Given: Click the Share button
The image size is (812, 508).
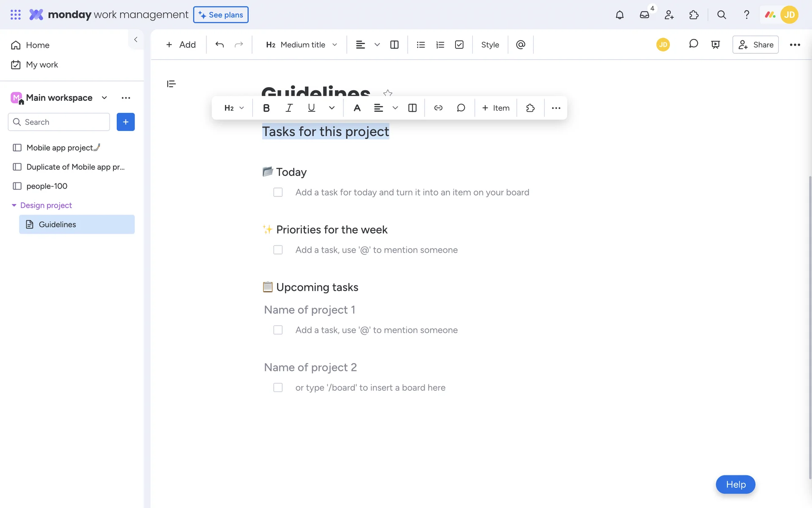Looking at the screenshot, I should pos(755,44).
